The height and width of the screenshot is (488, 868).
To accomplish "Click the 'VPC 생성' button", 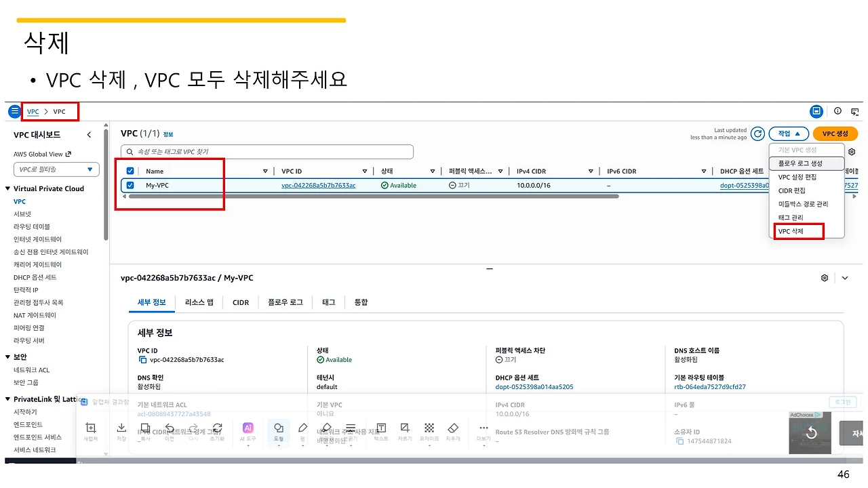I will (835, 134).
